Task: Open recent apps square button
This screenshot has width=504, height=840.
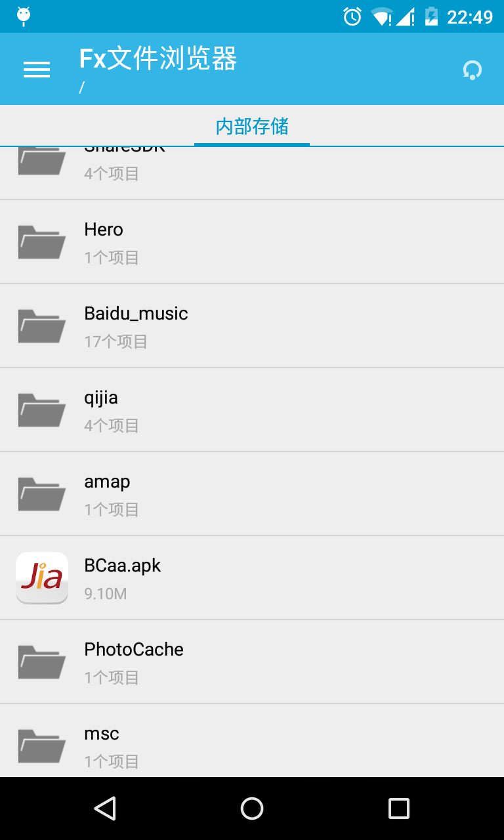Action: point(399,808)
